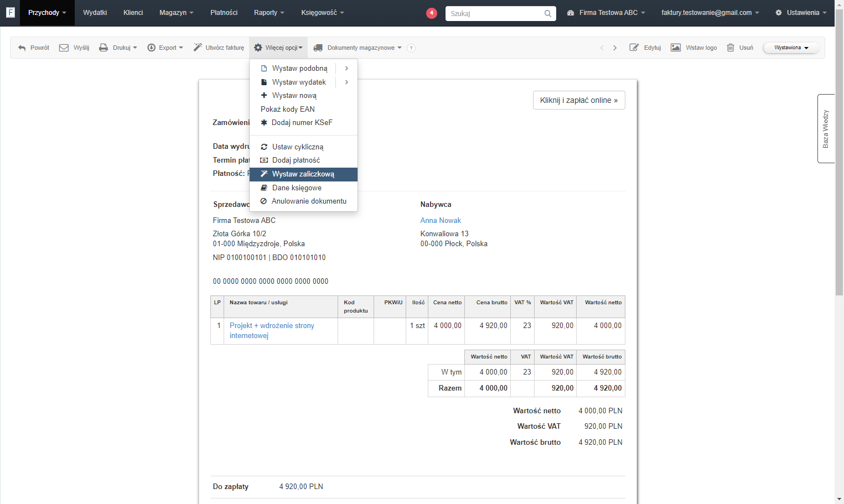This screenshot has width=844, height=504.
Task: Select Wystaw zaliczkową menu item
Action: tap(303, 174)
